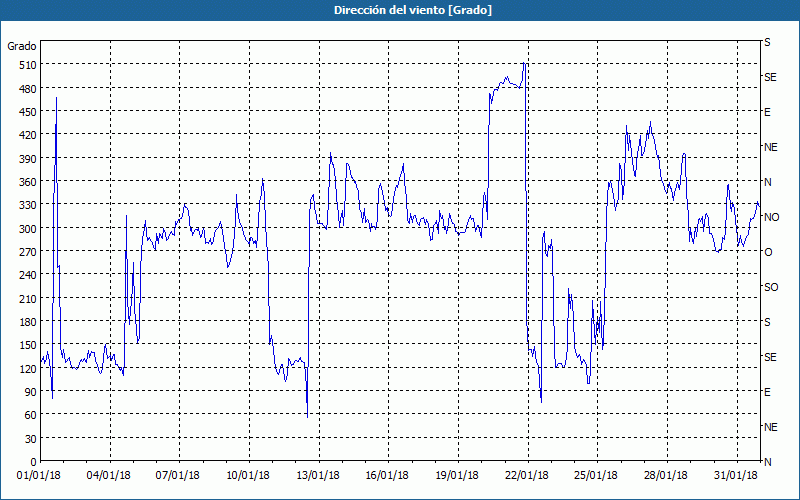Viewport: 800px width, 500px height.
Task: Click the 'SO' compass label on the right axis
Action: (x=771, y=288)
